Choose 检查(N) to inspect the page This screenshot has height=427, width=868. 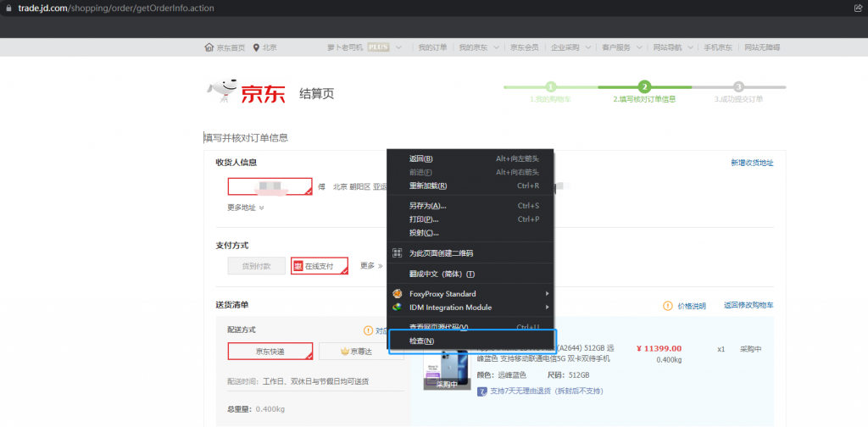tap(470, 341)
